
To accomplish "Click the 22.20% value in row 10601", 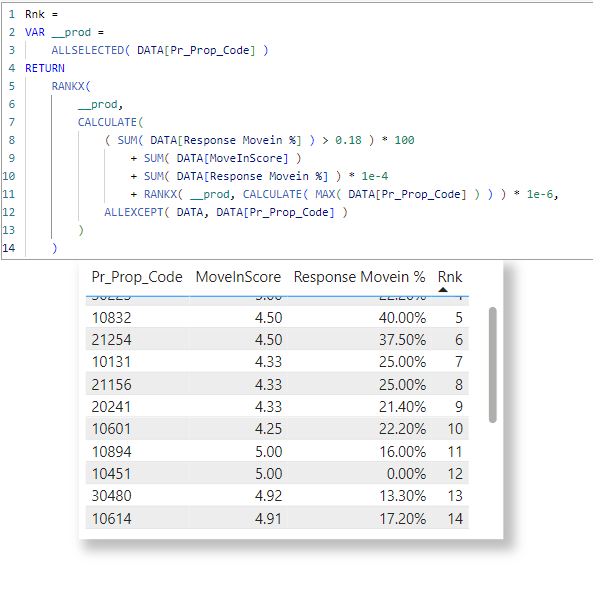I will click(402, 429).
